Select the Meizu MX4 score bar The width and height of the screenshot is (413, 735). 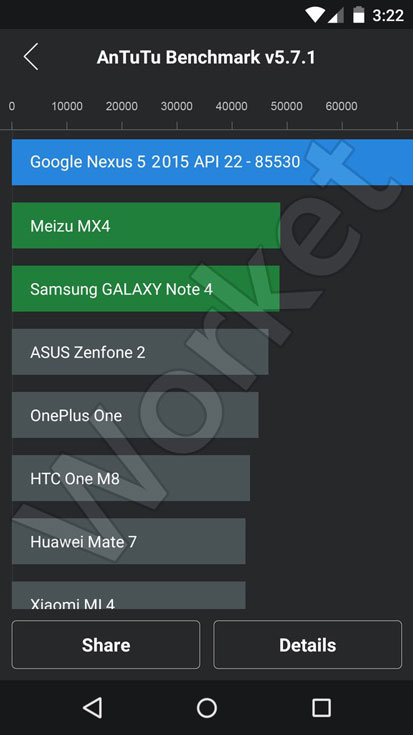click(x=146, y=225)
